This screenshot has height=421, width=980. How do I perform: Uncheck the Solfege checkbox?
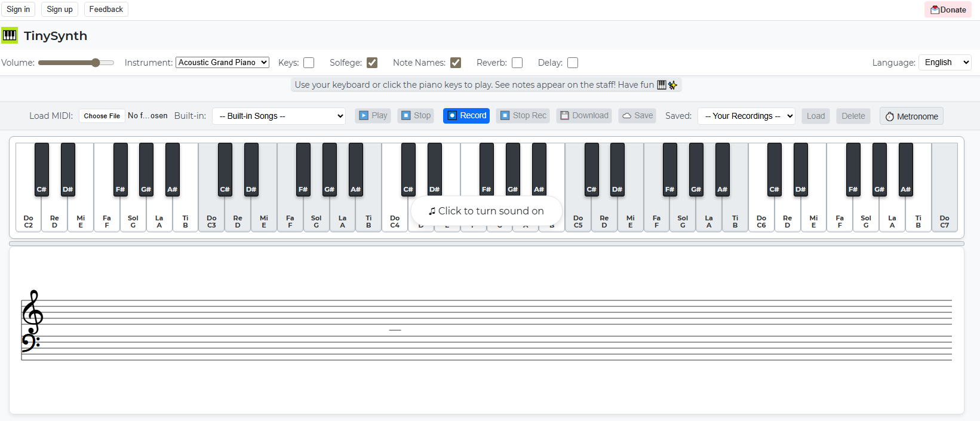372,63
